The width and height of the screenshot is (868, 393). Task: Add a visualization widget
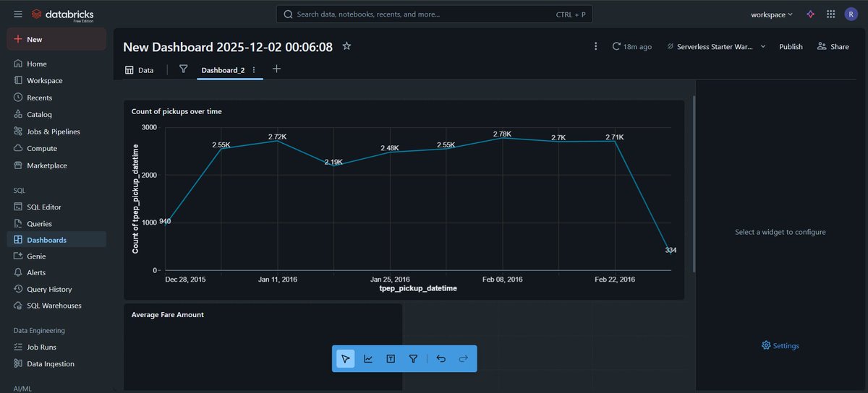click(x=368, y=358)
